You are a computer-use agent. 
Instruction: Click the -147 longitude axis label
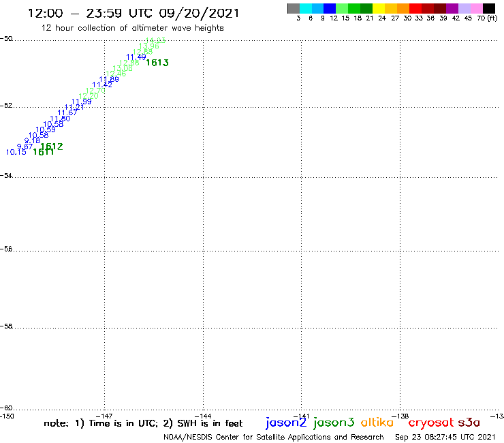(x=104, y=416)
